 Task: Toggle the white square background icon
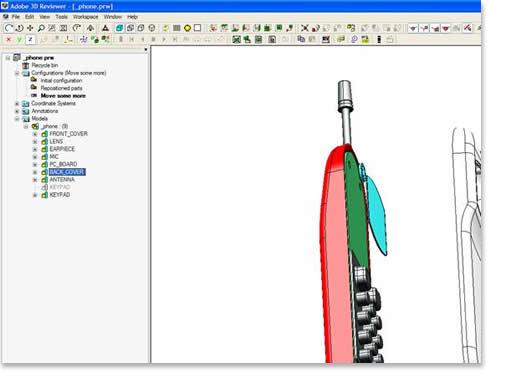tap(198, 28)
